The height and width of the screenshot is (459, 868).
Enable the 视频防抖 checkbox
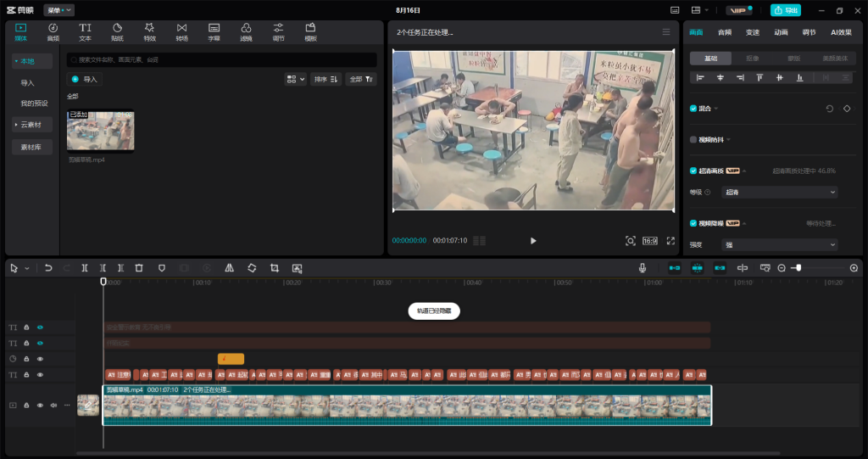(693, 140)
